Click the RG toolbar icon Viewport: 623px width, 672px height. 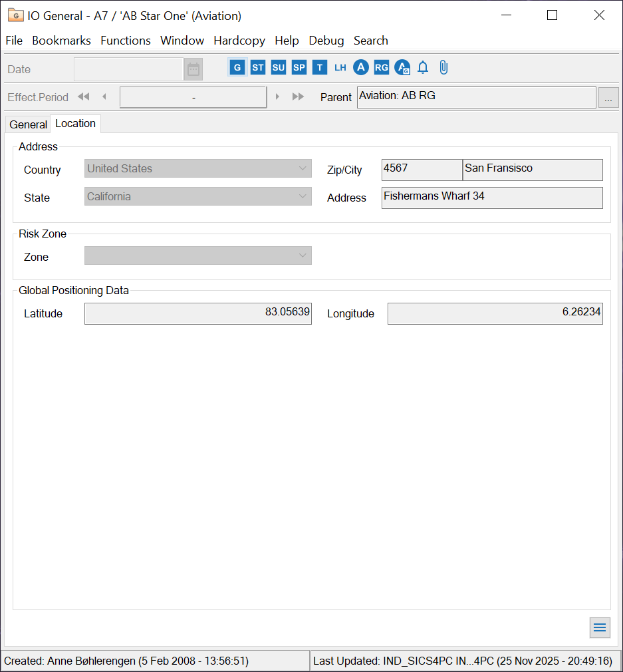381,68
